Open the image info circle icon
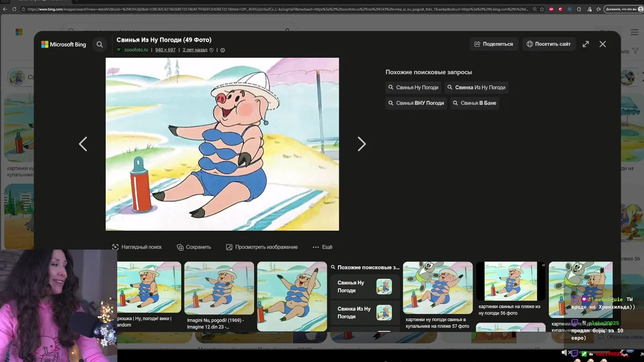Screen dimensions: 644x362 pyautogui.click(x=222, y=50)
